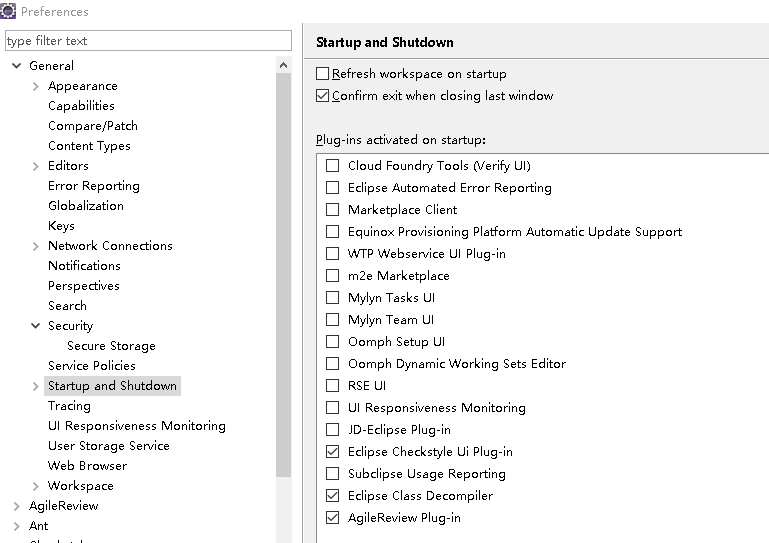Open Notifications preferences
769x543 pixels.
(x=84, y=266)
